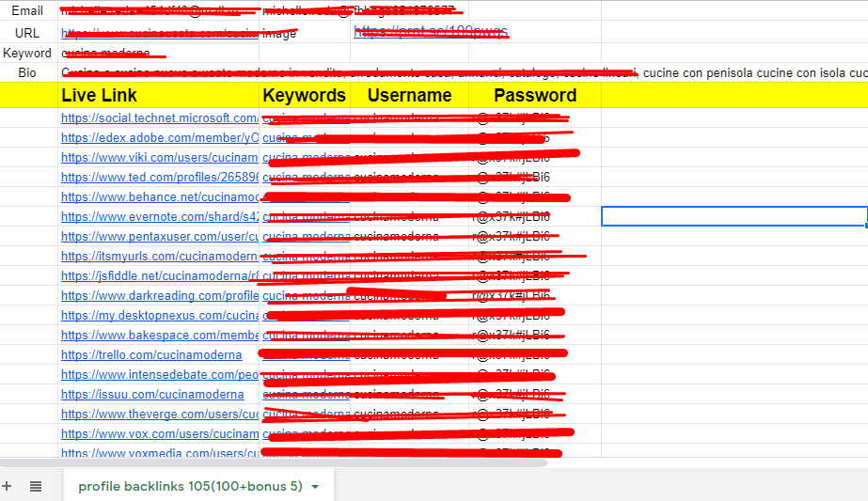This screenshot has height=501, width=868.
Task: Open the edex.adobe.com member link
Action: [160, 137]
